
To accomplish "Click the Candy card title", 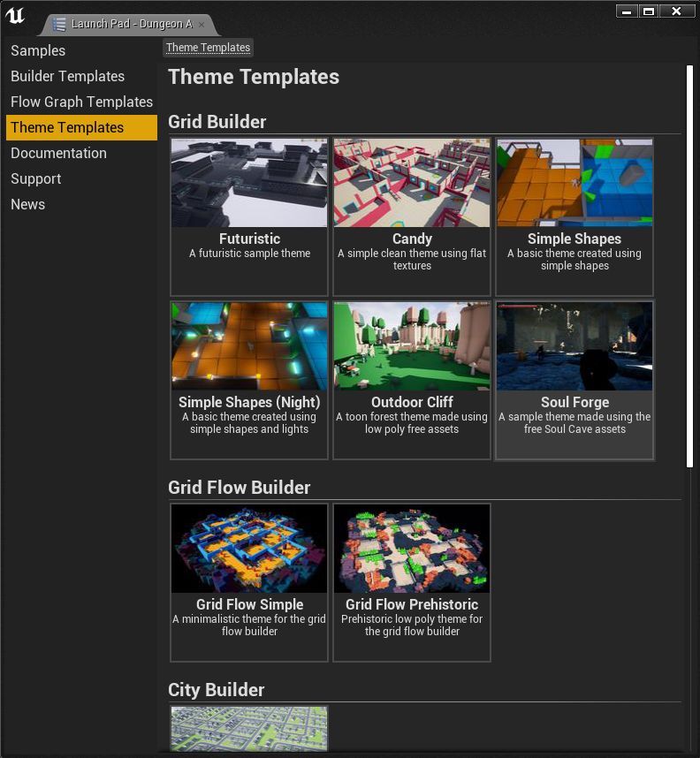I will 412,239.
